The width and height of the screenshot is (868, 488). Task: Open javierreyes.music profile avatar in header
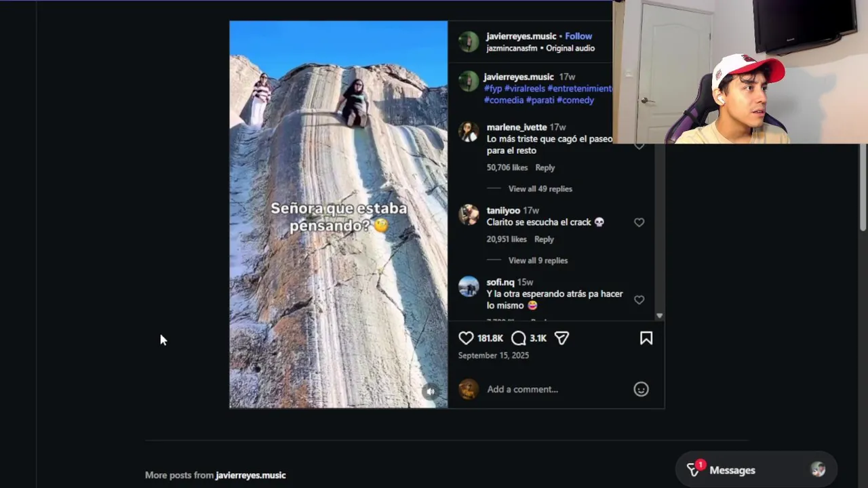[x=469, y=41]
